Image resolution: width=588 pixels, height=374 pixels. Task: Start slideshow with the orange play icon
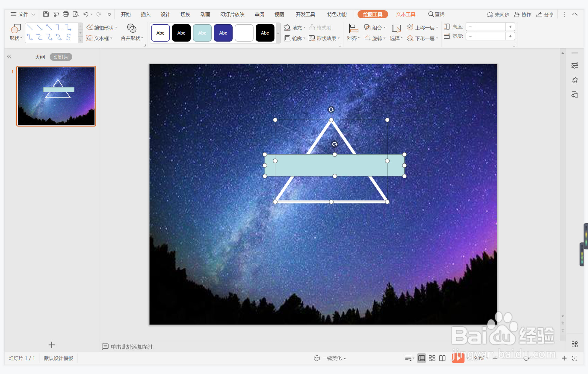click(458, 358)
